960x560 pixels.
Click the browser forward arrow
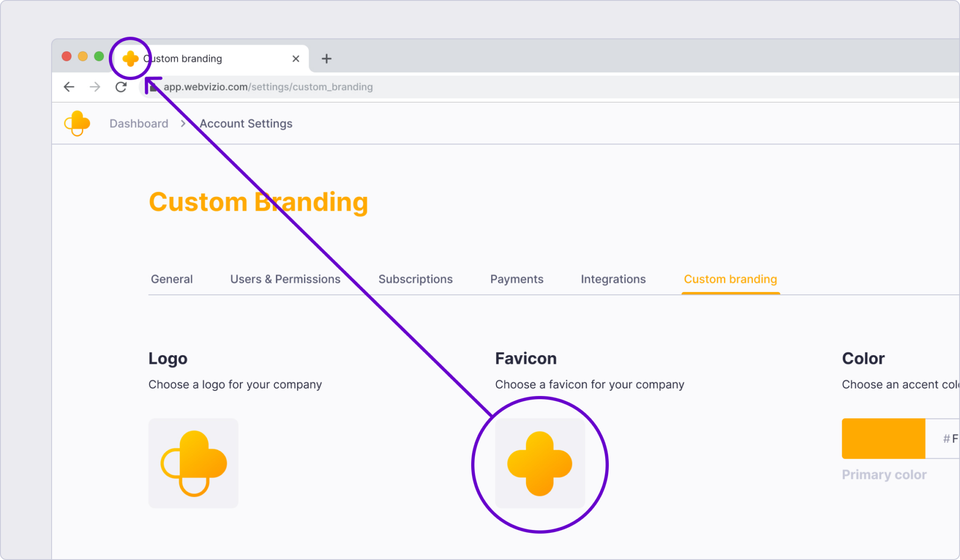[95, 87]
